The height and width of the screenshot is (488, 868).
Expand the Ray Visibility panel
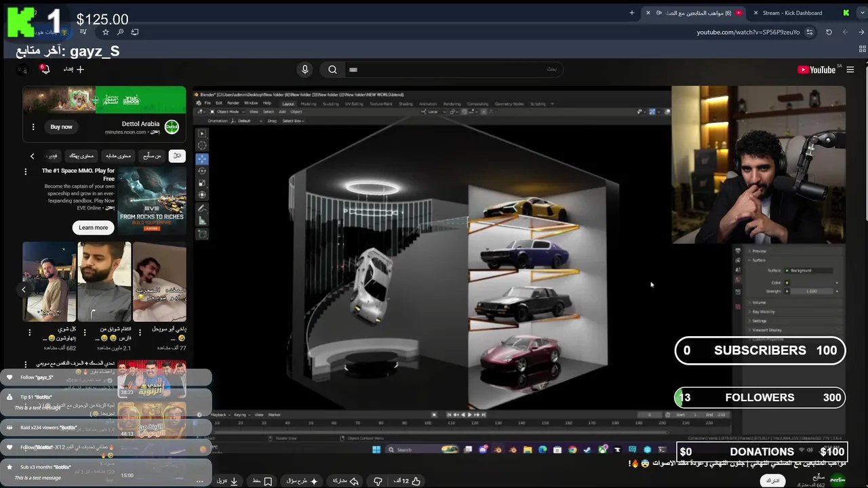coord(763,312)
